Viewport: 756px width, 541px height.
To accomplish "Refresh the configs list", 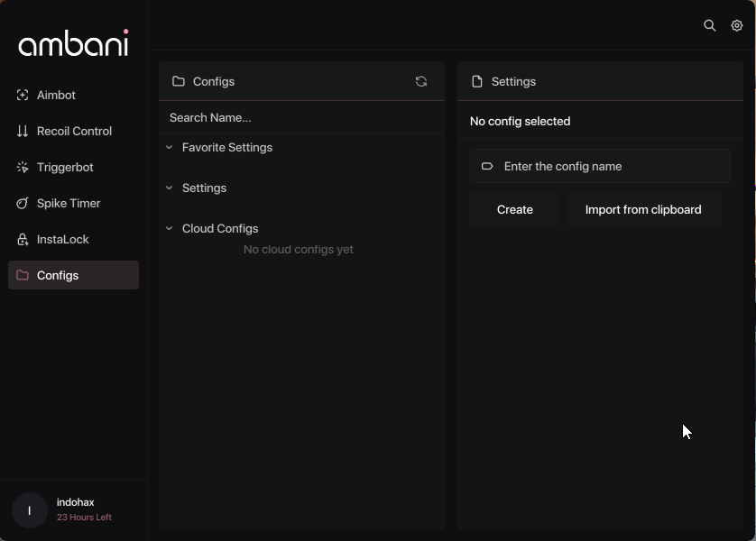I will [421, 81].
